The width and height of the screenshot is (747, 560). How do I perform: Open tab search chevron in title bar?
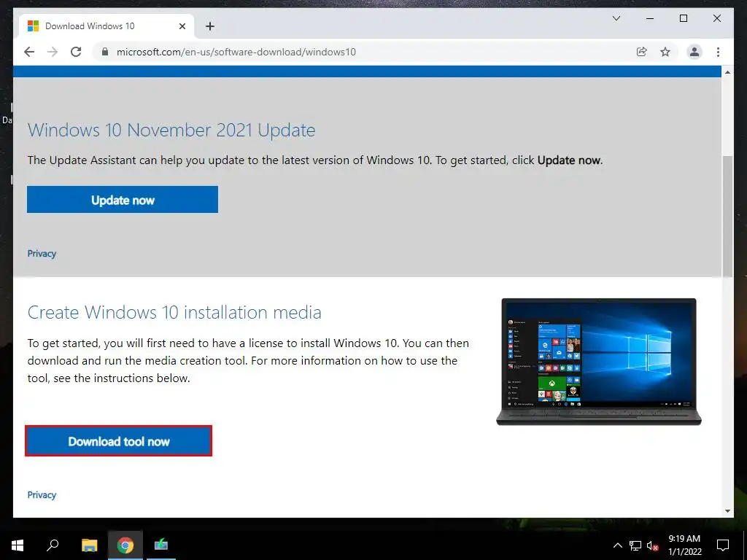(616, 18)
